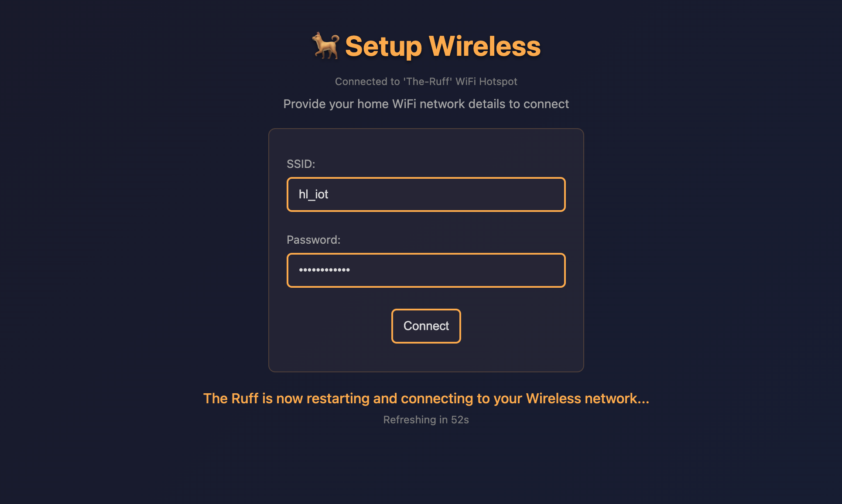The width and height of the screenshot is (842, 504).
Task: Click the SSID input containing 'hl_iot'
Action: [x=426, y=194]
